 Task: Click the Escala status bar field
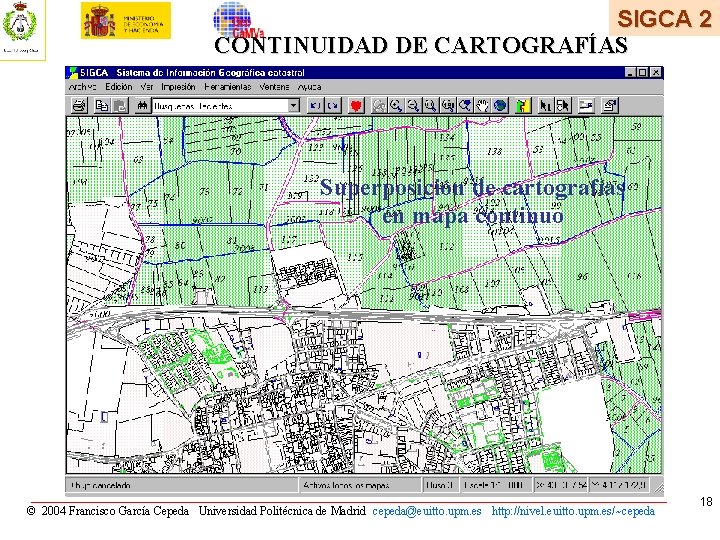tap(495, 485)
